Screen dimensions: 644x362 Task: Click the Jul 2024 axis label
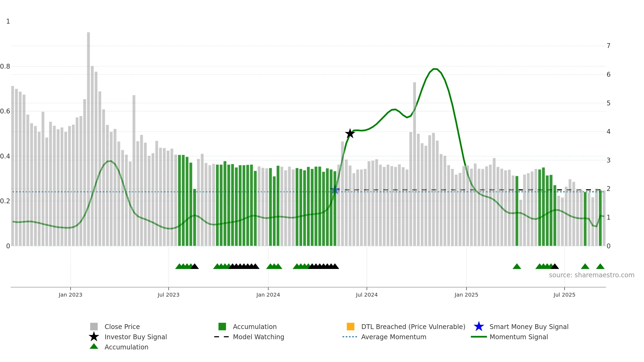(367, 295)
